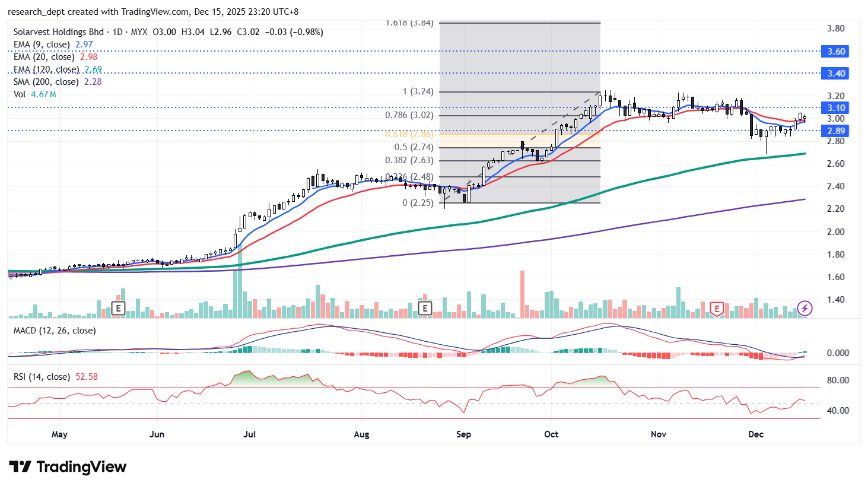This screenshot has height=489, width=868.
Task: Click the 2.89 price level label
Action: click(836, 131)
